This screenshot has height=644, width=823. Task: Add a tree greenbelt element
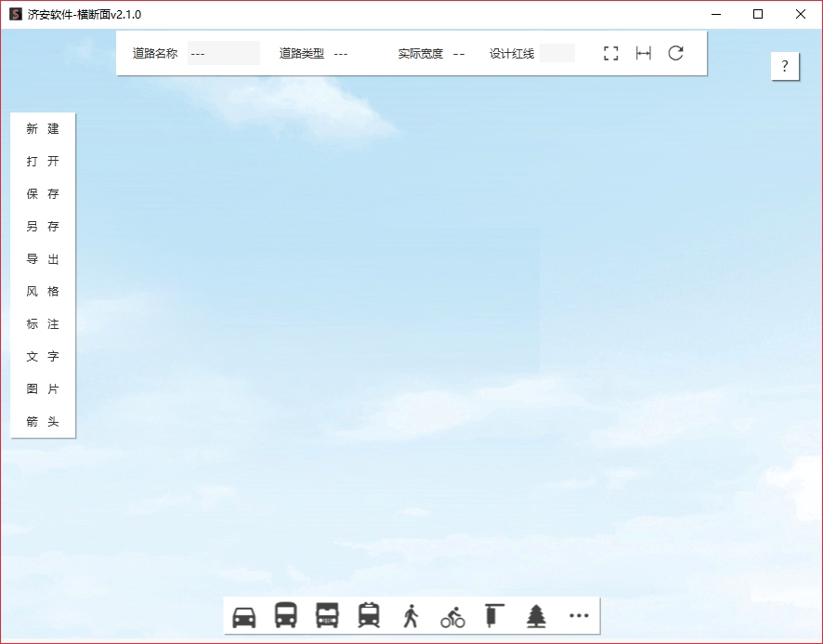pyautogui.click(x=536, y=616)
